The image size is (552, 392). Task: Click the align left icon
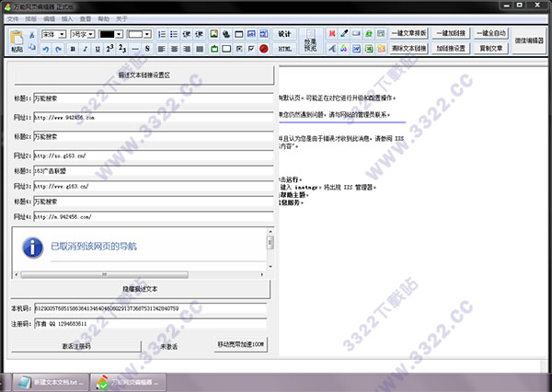pos(162,49)
